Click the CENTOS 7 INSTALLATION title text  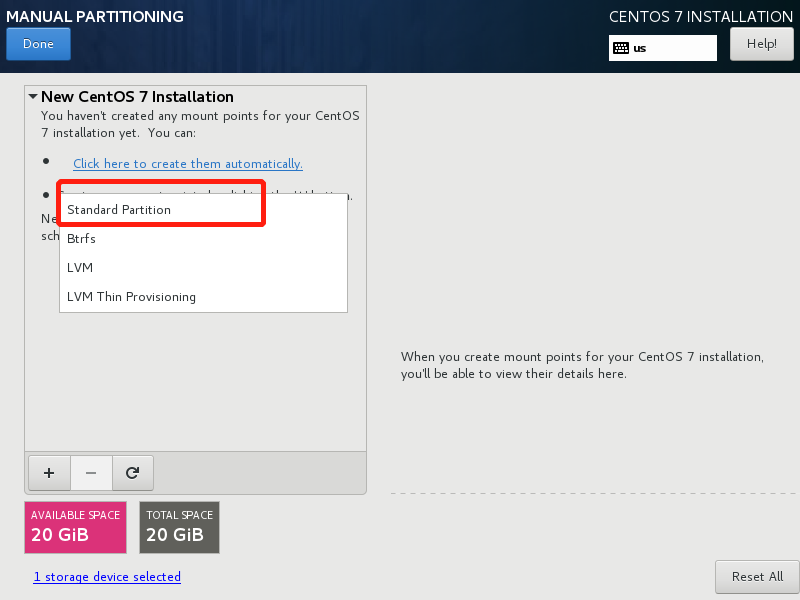[701, 16]
